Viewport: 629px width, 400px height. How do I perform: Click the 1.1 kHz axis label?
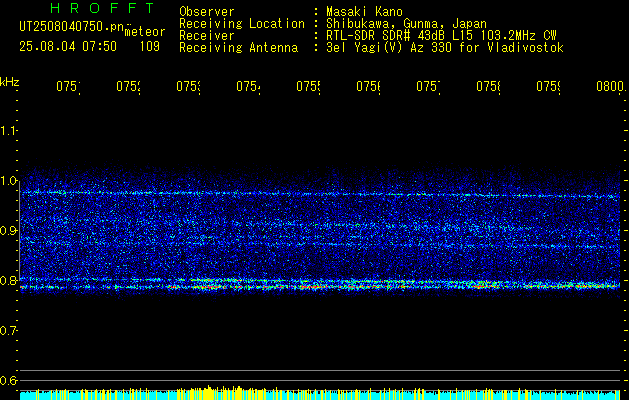[x=8, y=130]
